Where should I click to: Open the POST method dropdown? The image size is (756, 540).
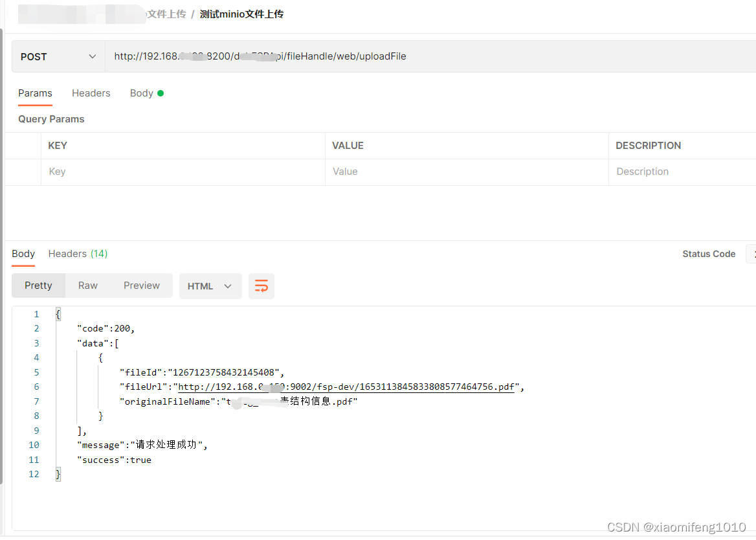coord(58,56)
